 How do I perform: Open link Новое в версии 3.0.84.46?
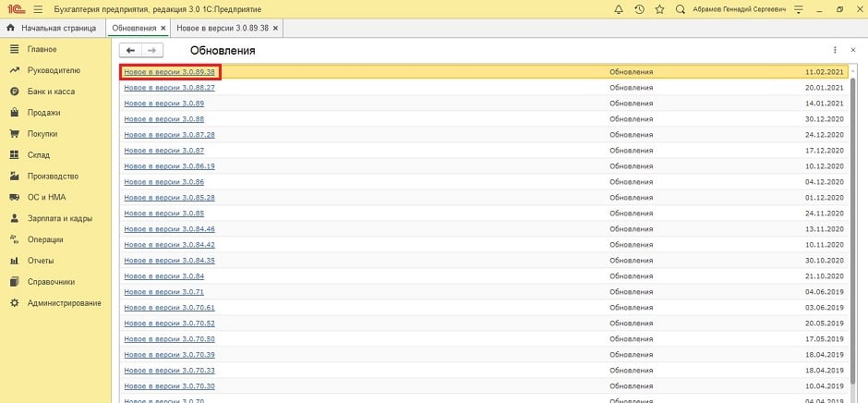click(169, 229)
